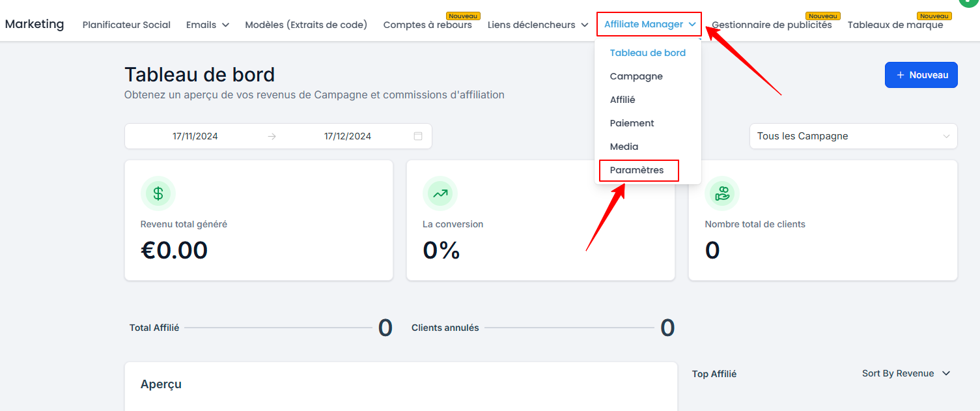The height and width of the screenshot is (411, 980).
Task: Open Gestionnaire de publicités tab
Action: pyautogui.click(x=772, y=25)
